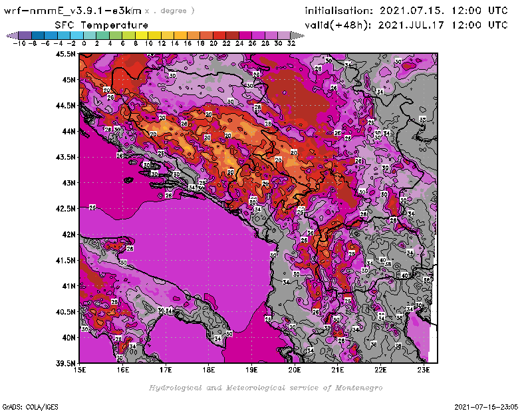Click the legend swatch between -10 and -8
This screenshot has width=532, height=411.
click(25, 35)
